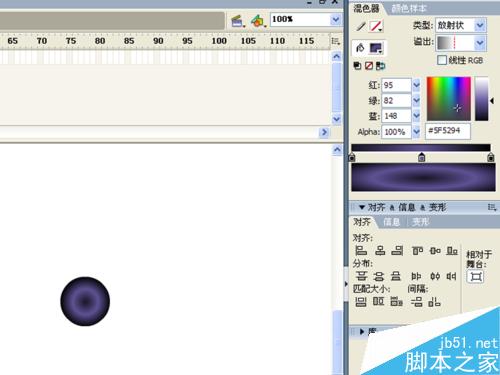Click frame 85 on timeline ruler
The width and height of the screenshot is (500, 375).
pyautogui.click(x=129, y=41)
